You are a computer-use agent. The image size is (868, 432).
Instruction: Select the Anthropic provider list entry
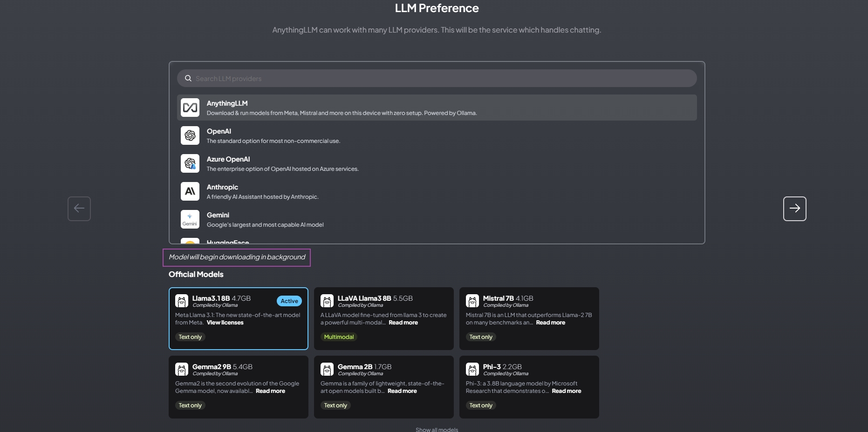click(x=437, y=191)
